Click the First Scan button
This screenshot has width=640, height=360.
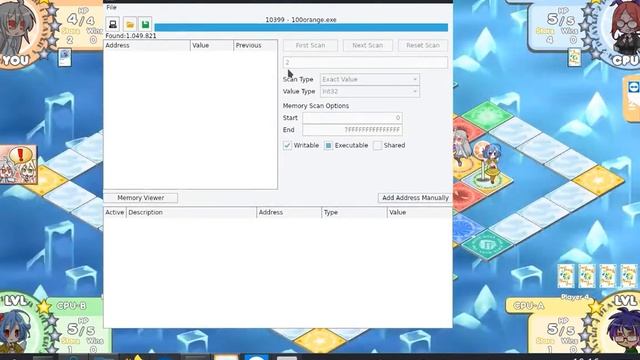tap(310, 45)
